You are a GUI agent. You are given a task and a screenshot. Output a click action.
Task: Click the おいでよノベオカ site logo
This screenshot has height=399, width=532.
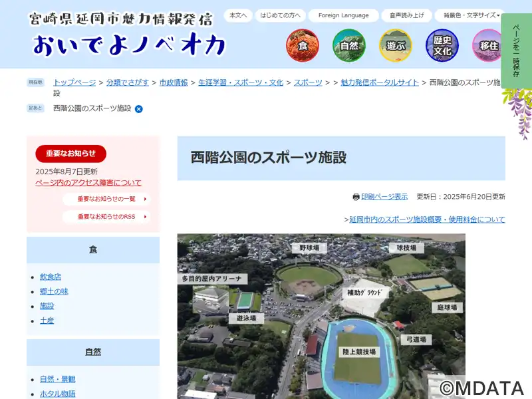[x=128, y=45]
